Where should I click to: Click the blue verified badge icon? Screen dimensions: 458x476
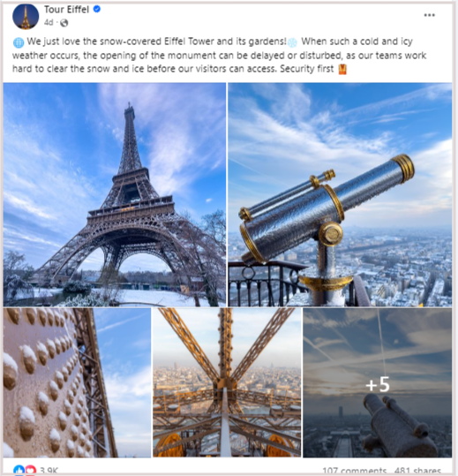tap(96, 10)
